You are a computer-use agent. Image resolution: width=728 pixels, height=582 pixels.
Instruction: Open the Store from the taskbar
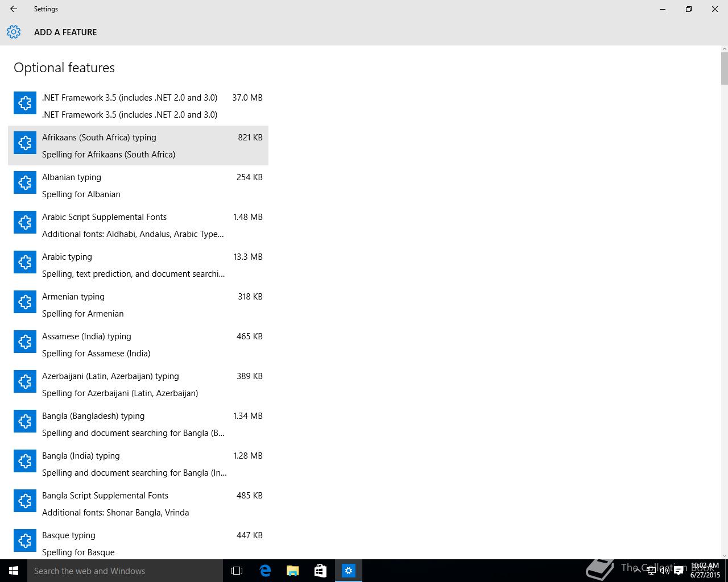click(x=321, y=571)
